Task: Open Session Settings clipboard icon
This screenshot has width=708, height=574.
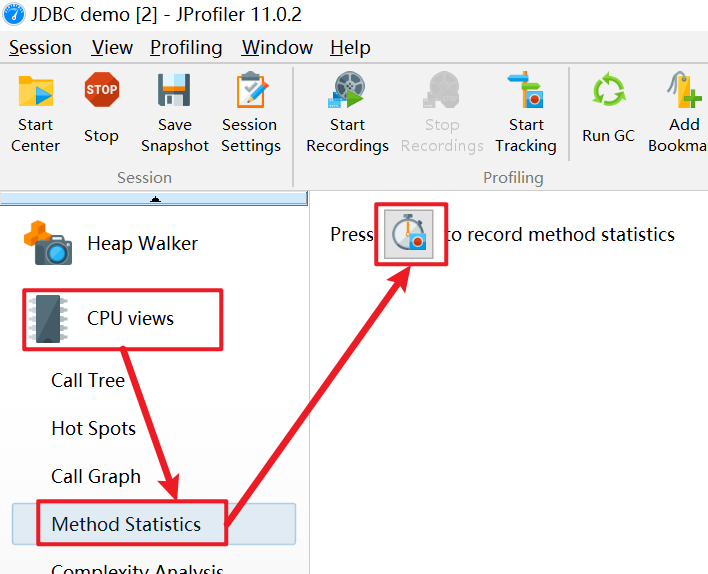Action: [x=251, y=89]
